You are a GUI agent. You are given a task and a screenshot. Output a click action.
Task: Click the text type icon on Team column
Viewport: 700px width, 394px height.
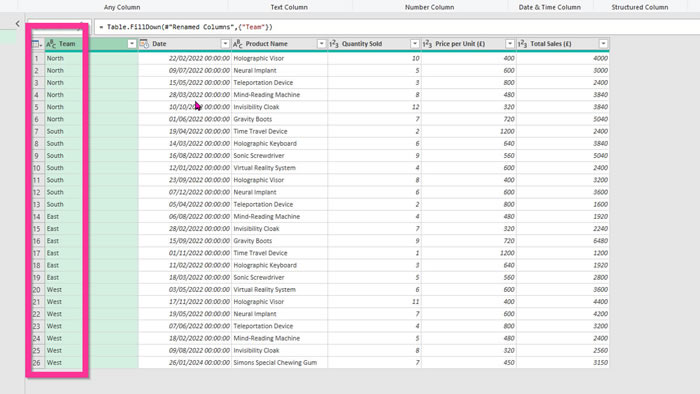coord(51,44)
